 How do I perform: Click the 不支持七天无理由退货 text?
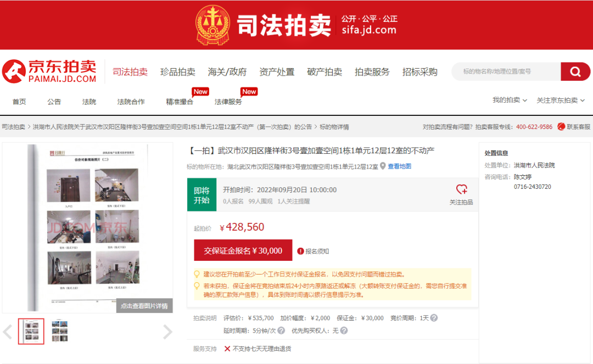click(262, 349)
